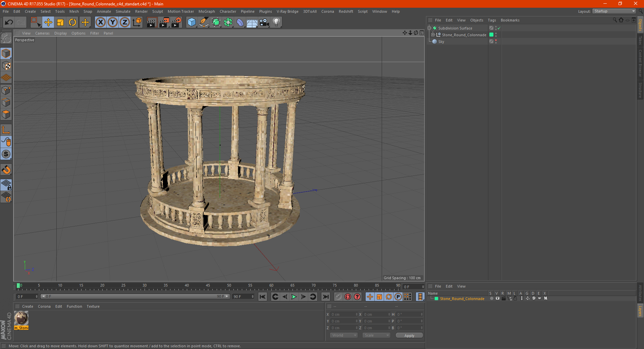Select the Rotate tool in top toolbar
Image resolution: width=644 pixels, height=349 pixels.
(x=72, y=22)
